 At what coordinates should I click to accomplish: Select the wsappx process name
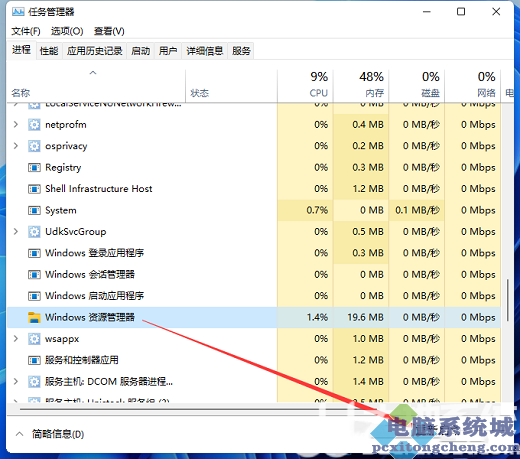click(62, 339)
